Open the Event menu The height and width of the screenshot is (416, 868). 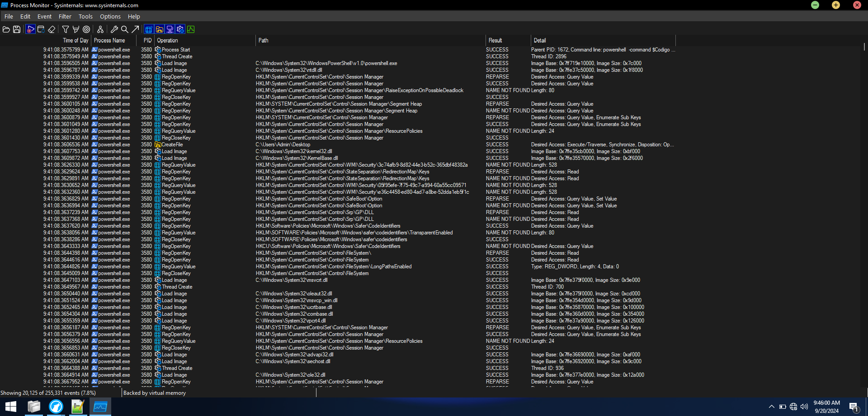point(44,16)
